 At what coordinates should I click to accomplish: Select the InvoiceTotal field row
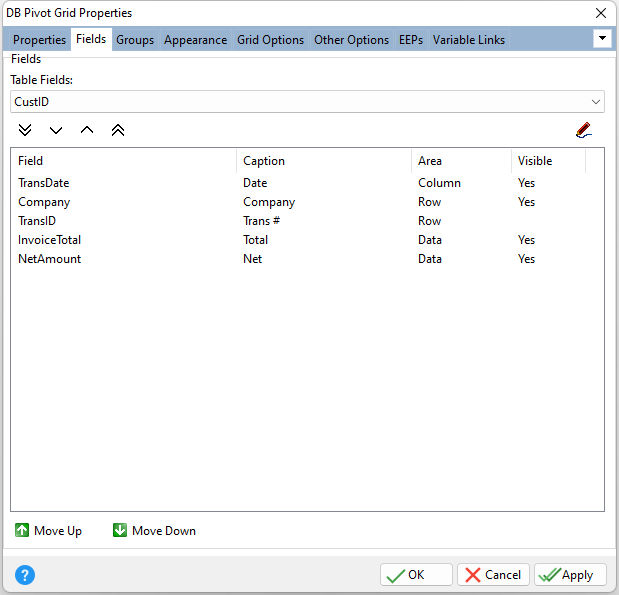coord(307,240)
